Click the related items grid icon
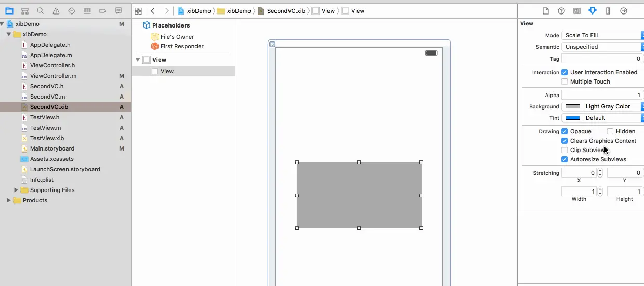Image resolution: width=644 pixels, height=286 pixels. pos(138,11)
